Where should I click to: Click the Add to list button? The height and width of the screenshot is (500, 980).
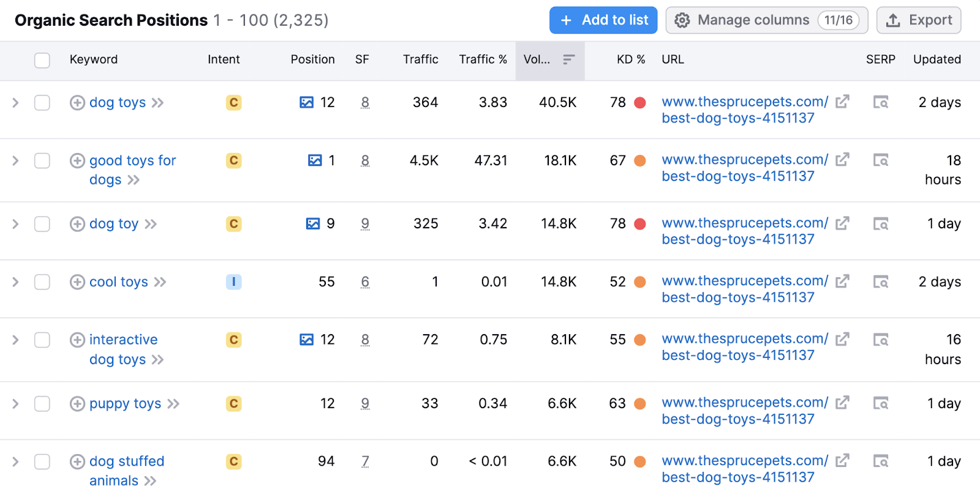[603, 20]
